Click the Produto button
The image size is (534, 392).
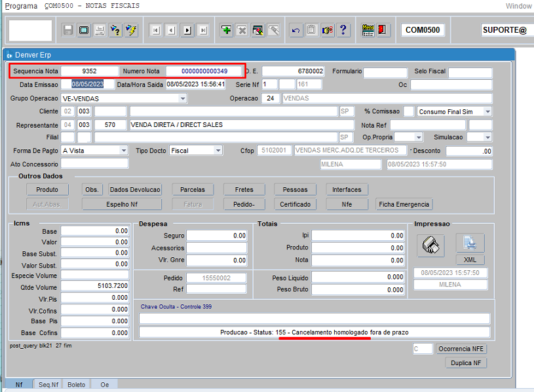(47, 190)
